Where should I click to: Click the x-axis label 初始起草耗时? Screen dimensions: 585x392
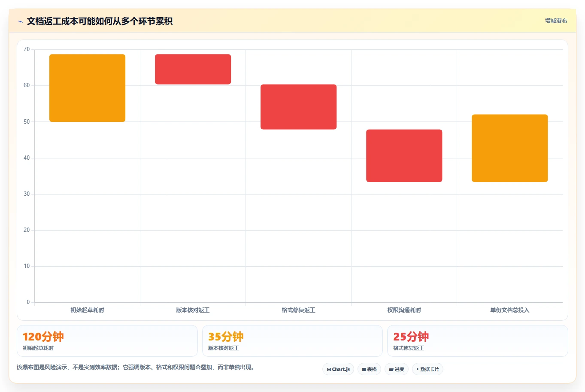(x=87, y=310)
